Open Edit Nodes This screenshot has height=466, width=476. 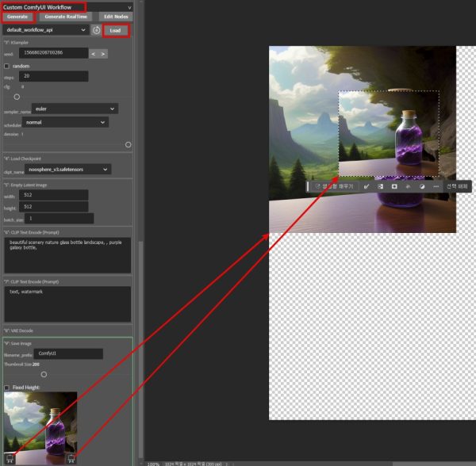point(116,17)
